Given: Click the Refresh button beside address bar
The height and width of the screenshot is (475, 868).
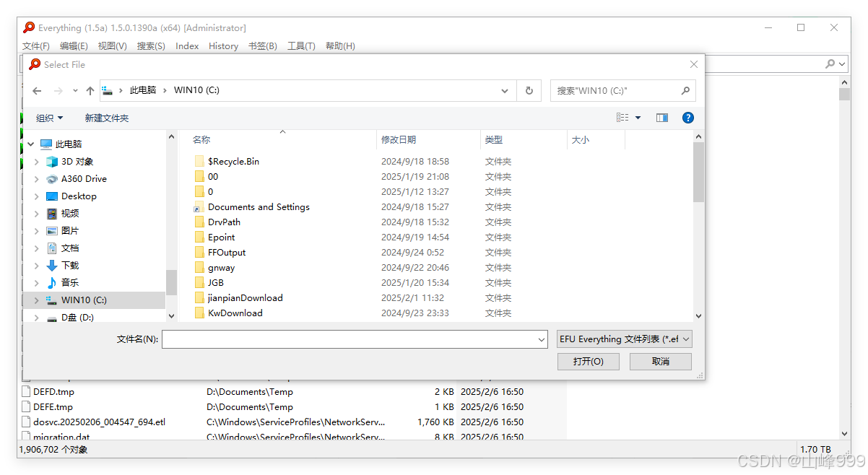Looking at the screenshot, I should click(x=529, y=91).
